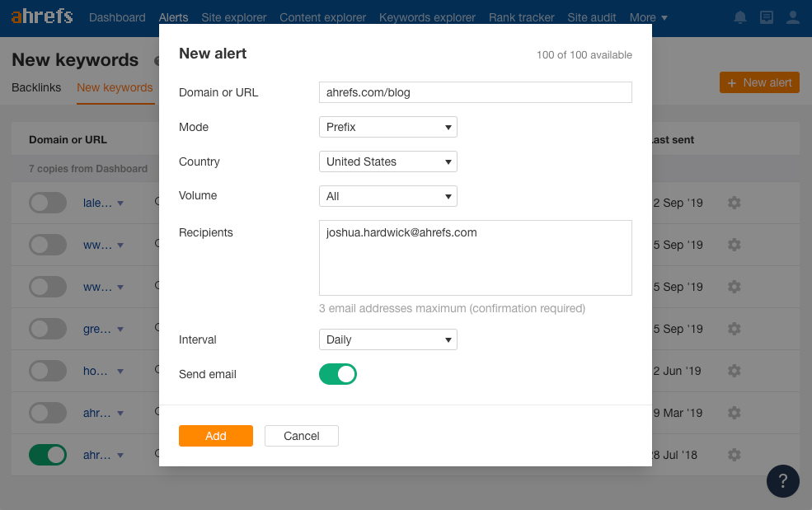Toggle the Send email switch

pyautogui.click(x=338, y=374)
